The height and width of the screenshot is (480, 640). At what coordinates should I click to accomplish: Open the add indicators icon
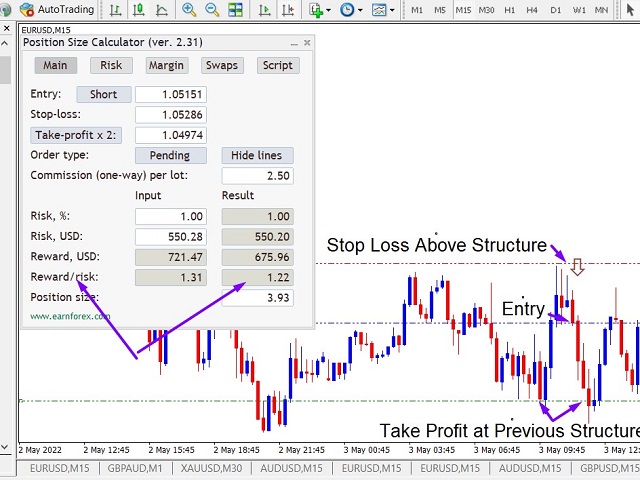(x=316, y=9)
